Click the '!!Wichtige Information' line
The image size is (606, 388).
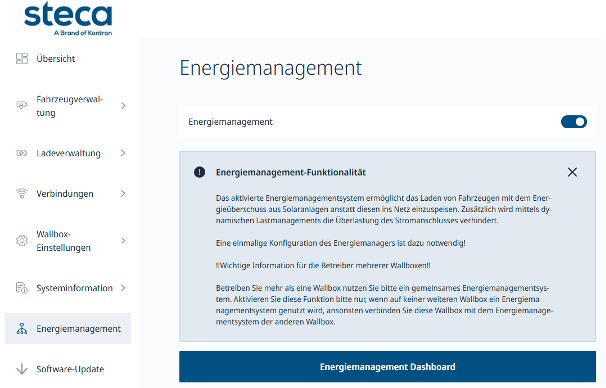323,265
